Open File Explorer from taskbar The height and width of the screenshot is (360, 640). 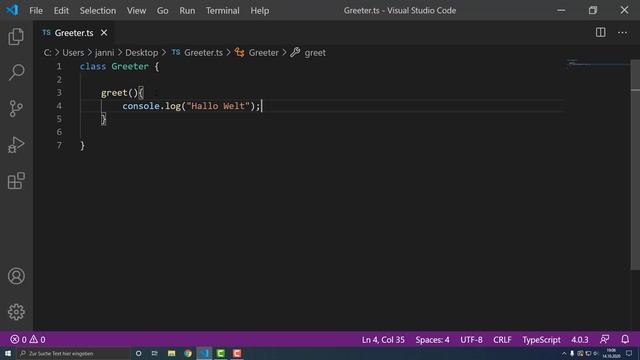click(x=171, y=353)
